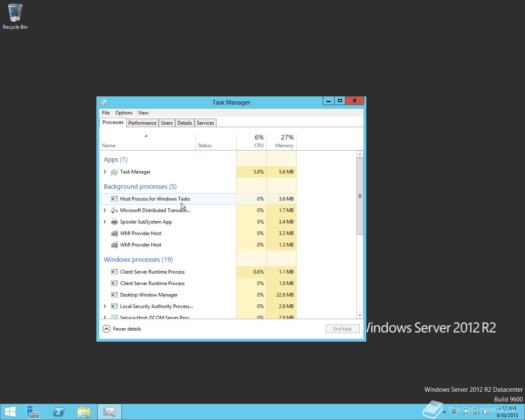The height and width of the screenshot is (420, 525).
Task: Click icon of Client Server Runtime Process (0.6% CPU)
Action: pyautogui.click(x=114, y=272)
